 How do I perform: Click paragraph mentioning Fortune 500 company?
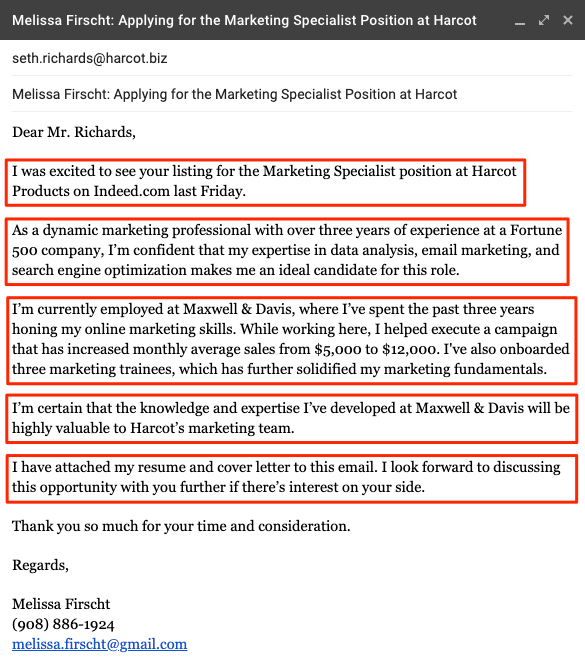287,251
